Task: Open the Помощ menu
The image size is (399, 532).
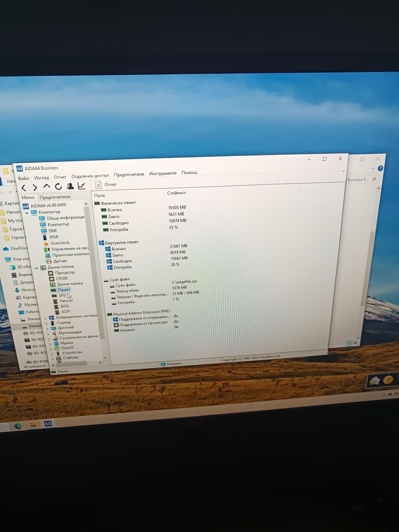Action: [x=189, y=173]
